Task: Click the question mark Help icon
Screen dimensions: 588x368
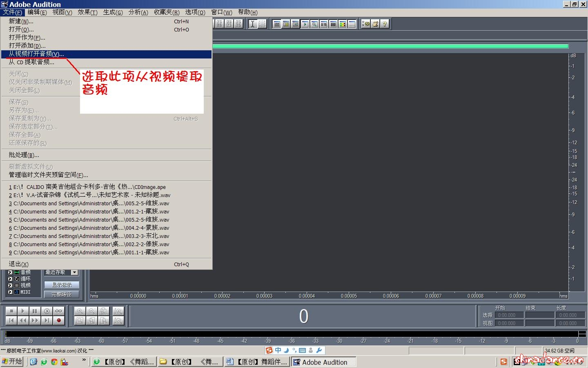Action: pos(385,24)
